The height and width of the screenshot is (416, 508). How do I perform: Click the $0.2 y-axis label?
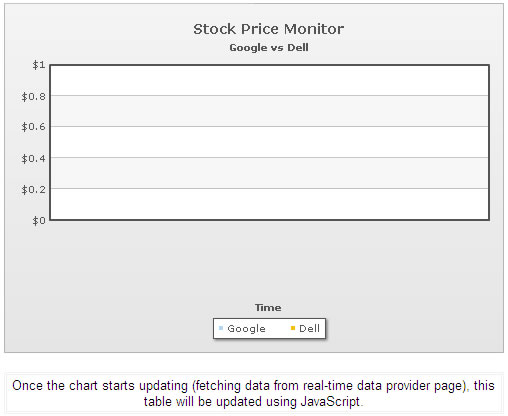pyautogui.click(x=33, y=189)
